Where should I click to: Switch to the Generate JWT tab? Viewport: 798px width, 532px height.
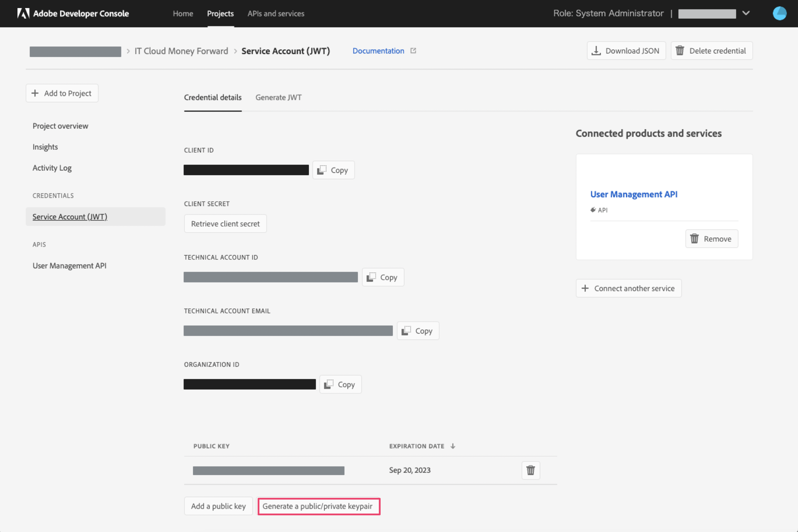[278, 97]
